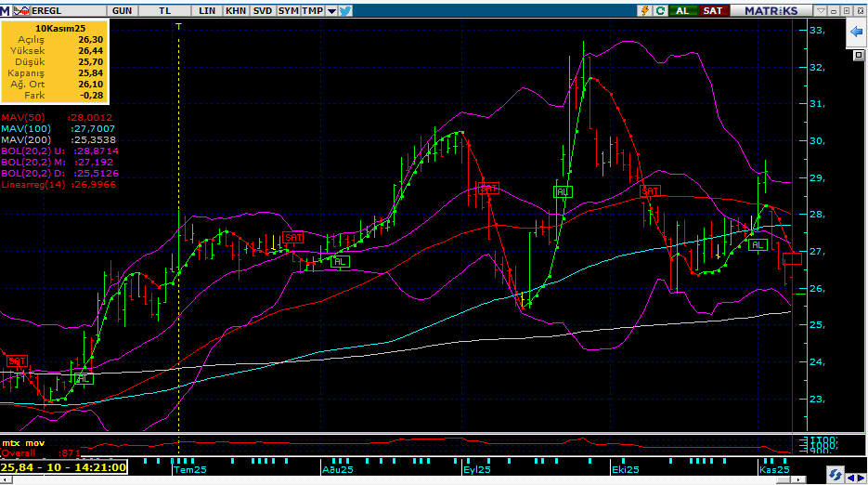
Task: Toggle the SVD level option
Action: coord(263,10)
